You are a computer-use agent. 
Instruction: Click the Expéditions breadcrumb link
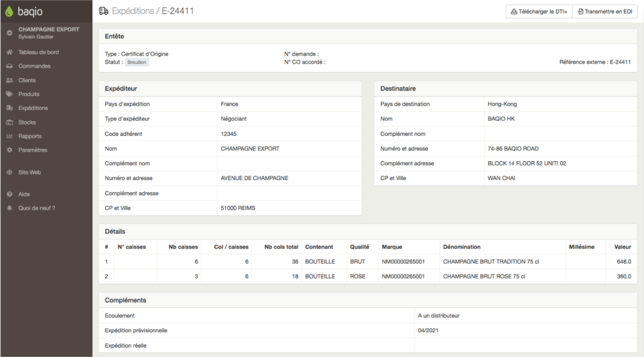pos(133,11)
